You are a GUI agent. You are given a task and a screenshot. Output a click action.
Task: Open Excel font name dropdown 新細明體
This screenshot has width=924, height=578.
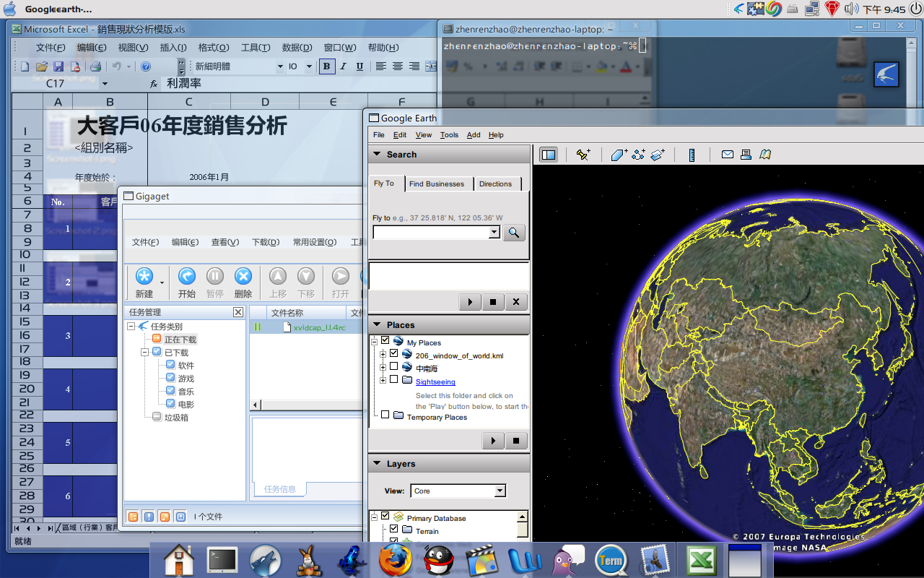pyautogui.click(x=281, y=66)
